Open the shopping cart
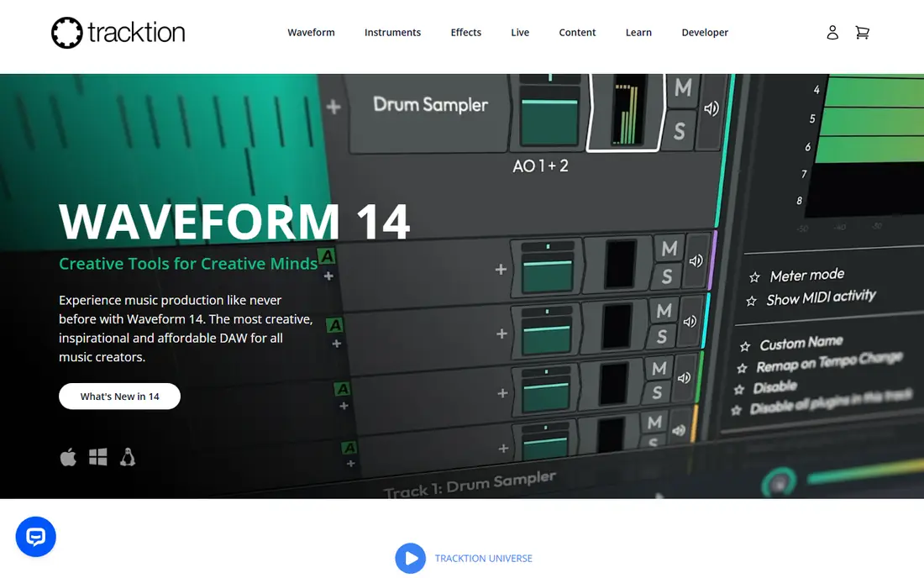The height and width of the screenshot is (578, 924). click(862, 33)
